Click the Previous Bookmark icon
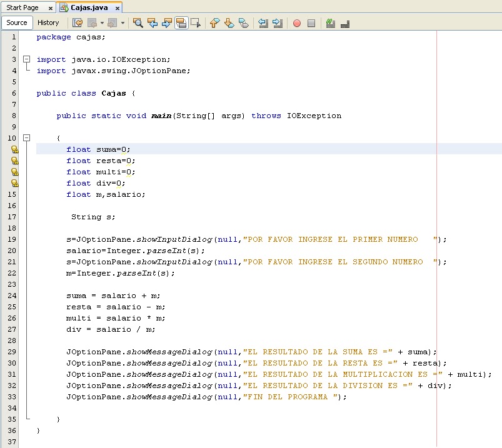The height and width of the screenshot is (448, 502). coord(214,22)
